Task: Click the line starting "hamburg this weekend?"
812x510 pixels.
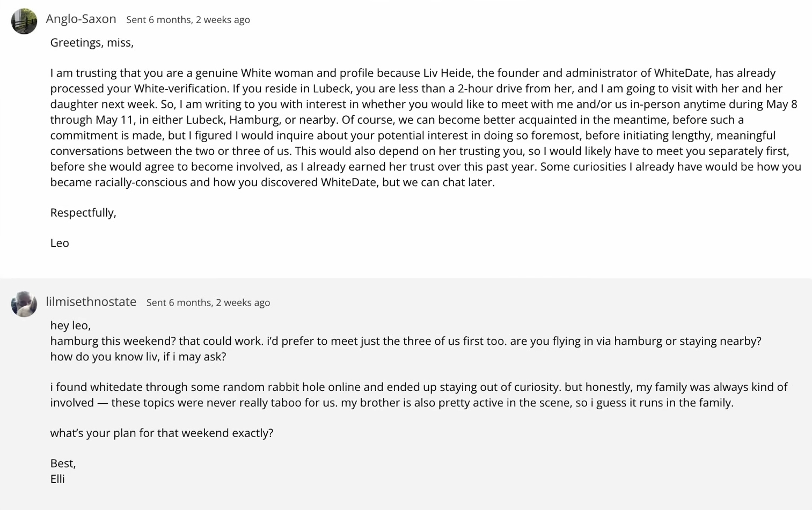Action: click(405, 341)
